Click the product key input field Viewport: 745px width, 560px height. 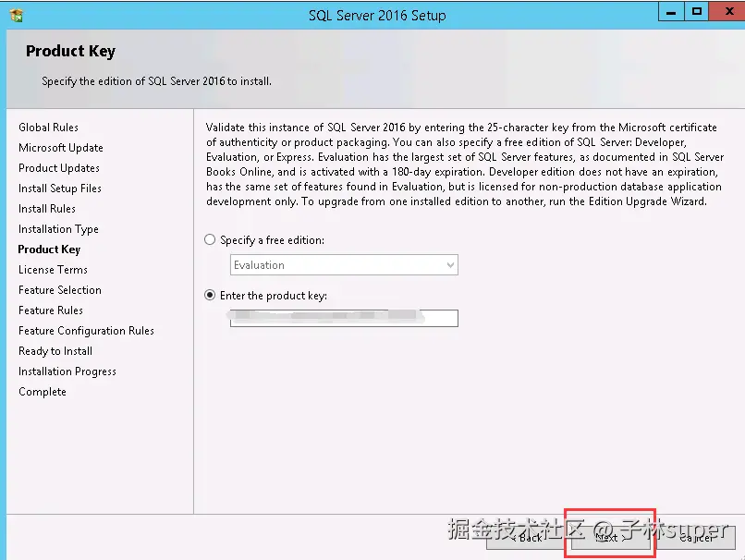[x=344, y=318]
